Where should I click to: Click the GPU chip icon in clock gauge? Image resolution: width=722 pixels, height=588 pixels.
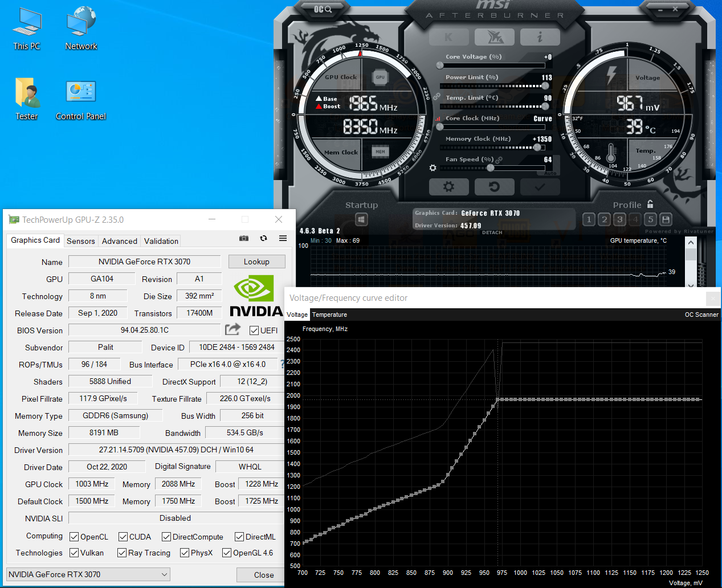[x=380, y=77]
